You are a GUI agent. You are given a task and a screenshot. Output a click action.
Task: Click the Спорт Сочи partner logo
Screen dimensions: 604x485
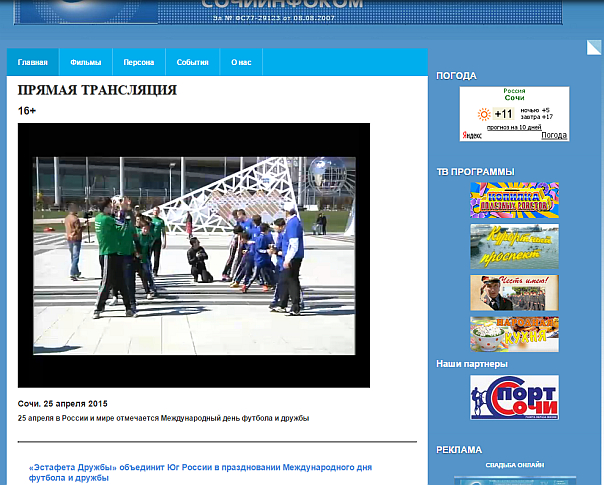(x=514, y=397)
